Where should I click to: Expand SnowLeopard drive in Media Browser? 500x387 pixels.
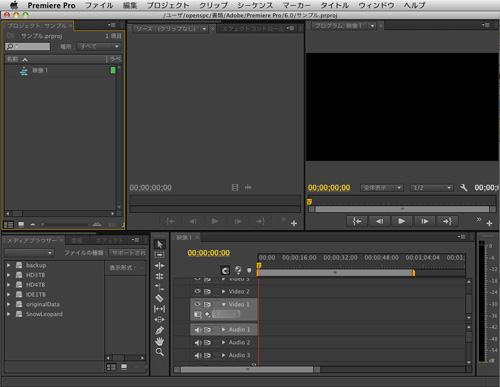pyautogui.click(x=8, y=314)
